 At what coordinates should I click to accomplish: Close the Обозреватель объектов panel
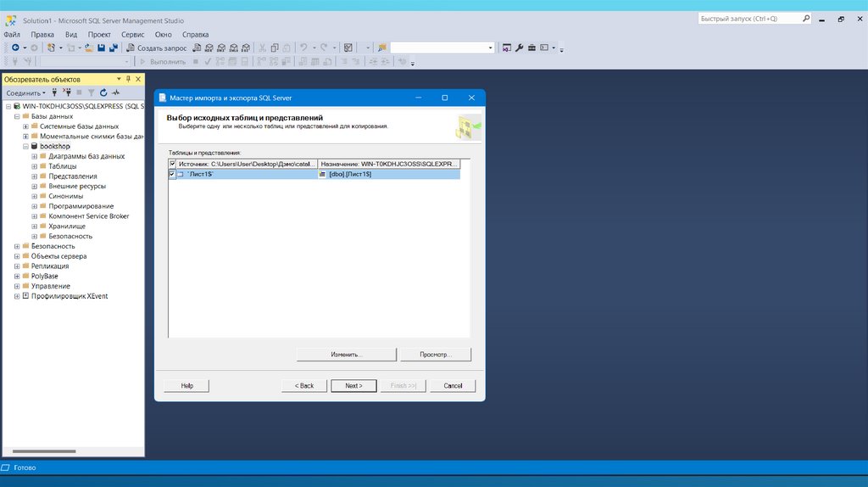pyautogui.click(x=138, y=79)
